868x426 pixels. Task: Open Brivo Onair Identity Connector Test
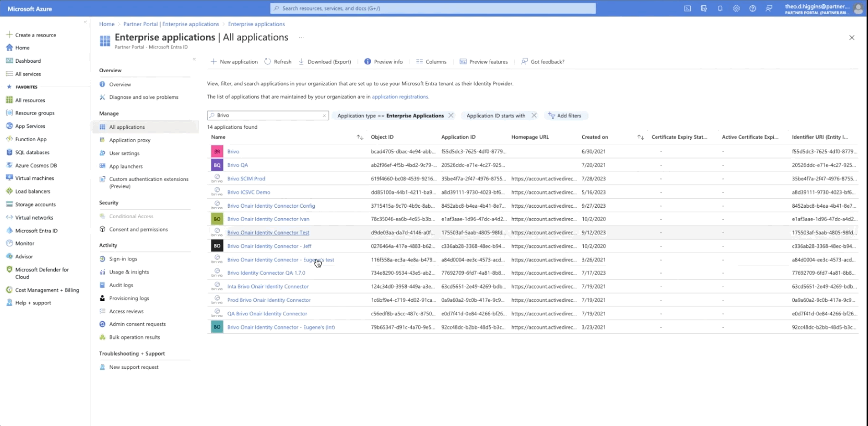coord(268,232)
